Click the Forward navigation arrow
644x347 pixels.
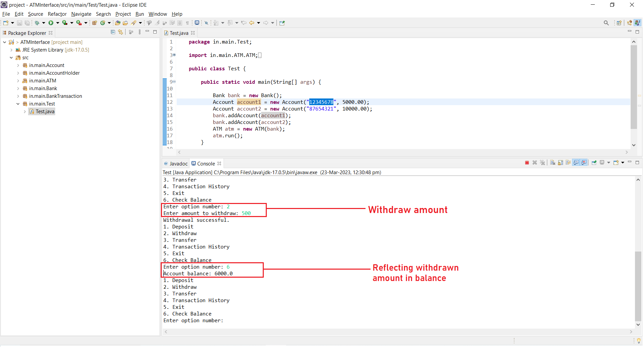266,23
